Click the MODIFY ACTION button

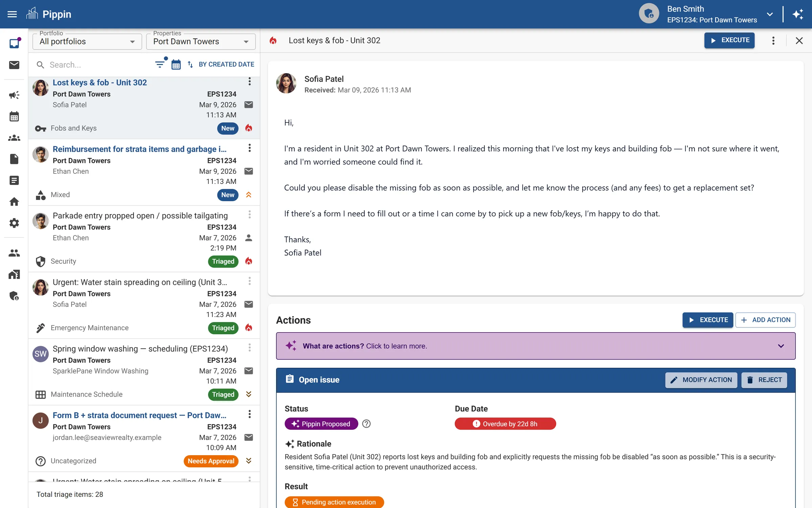[701, 380]
